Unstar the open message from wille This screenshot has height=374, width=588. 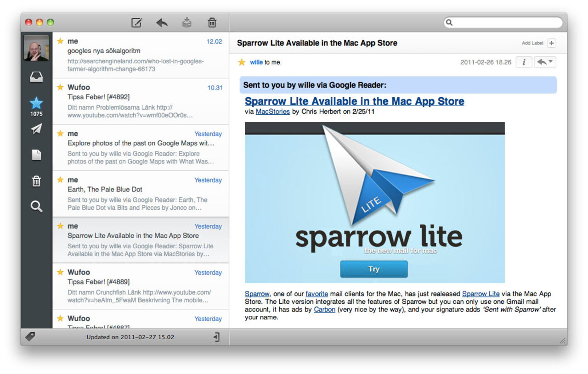click(x=242, y=62)
